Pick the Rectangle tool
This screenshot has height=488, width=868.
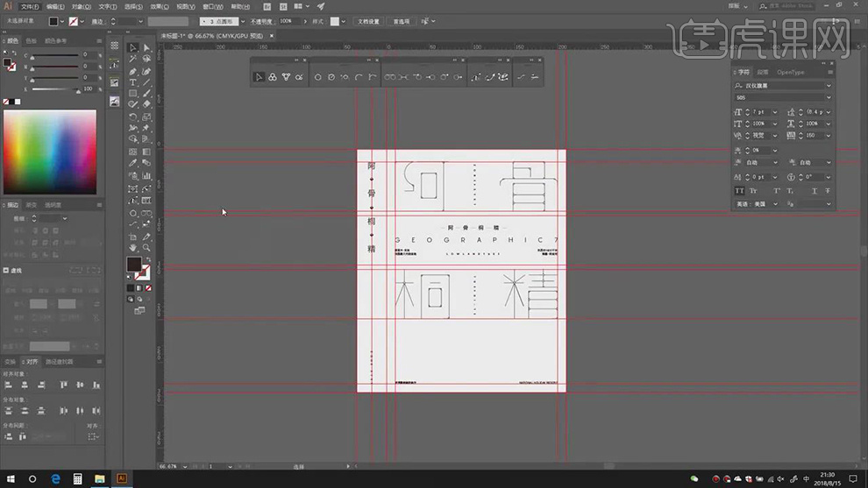(132, 93)
